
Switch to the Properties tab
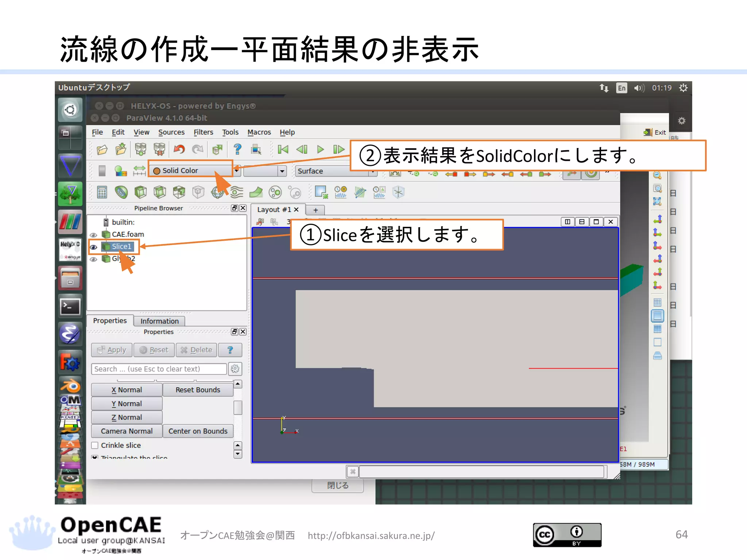[x=110, y=320]
